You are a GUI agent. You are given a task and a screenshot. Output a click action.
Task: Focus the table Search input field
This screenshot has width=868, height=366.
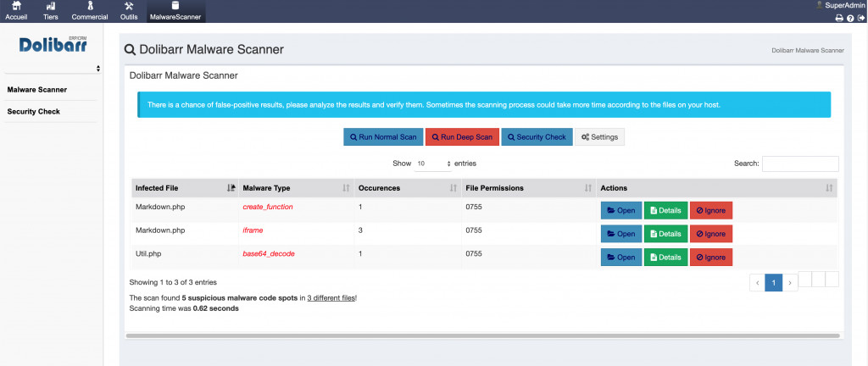(799, 164)
